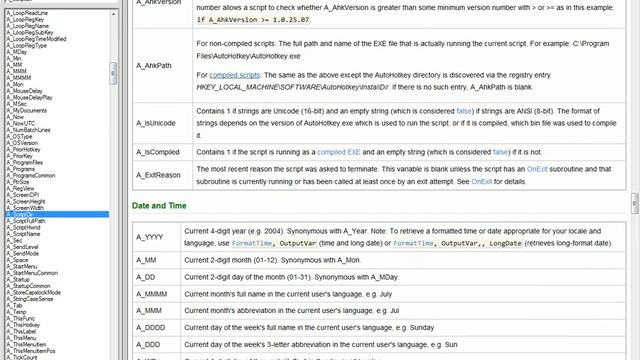Image resolution: width=640 pixels, height=360 pixels.
Task: Select A_ProgramFiles in the index list
Action: [x=24, y=162]
